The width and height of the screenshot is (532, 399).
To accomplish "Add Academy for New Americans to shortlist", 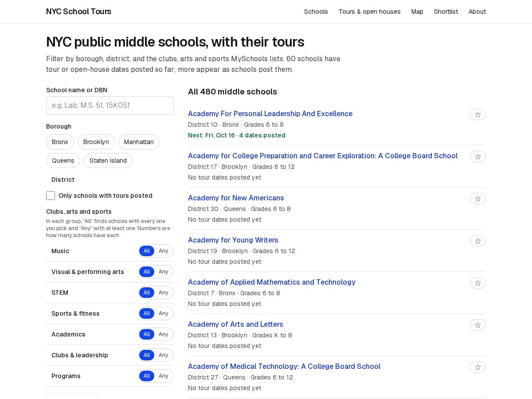I will 478,199.
